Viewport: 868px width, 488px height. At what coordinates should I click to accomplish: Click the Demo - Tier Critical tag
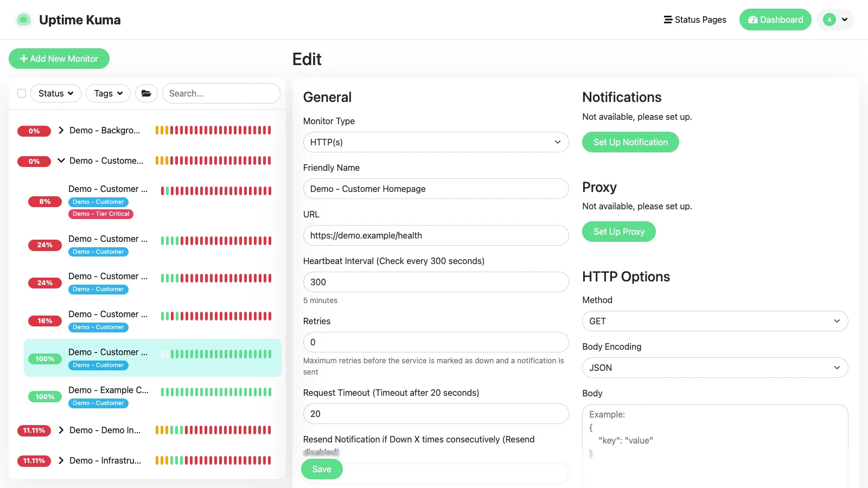coord(101,214)
